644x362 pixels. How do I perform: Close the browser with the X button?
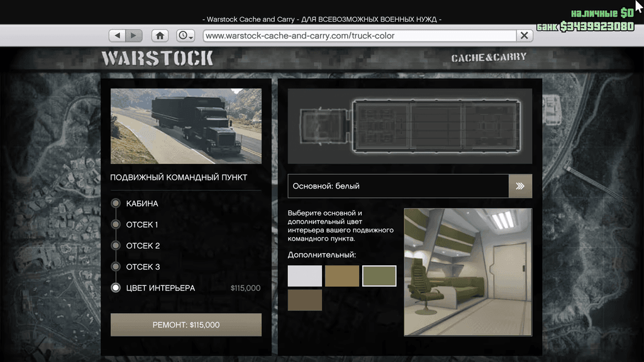(525, 36)
